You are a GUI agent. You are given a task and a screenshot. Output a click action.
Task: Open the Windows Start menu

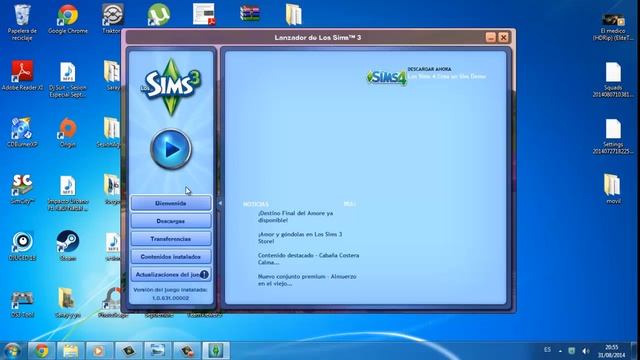tap(12, 351)
